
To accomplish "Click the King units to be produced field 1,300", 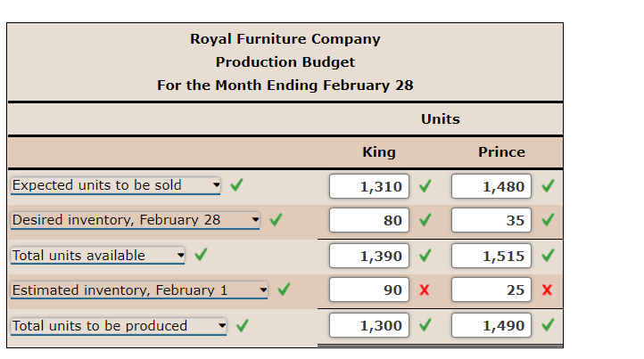I will pos(369,326).
